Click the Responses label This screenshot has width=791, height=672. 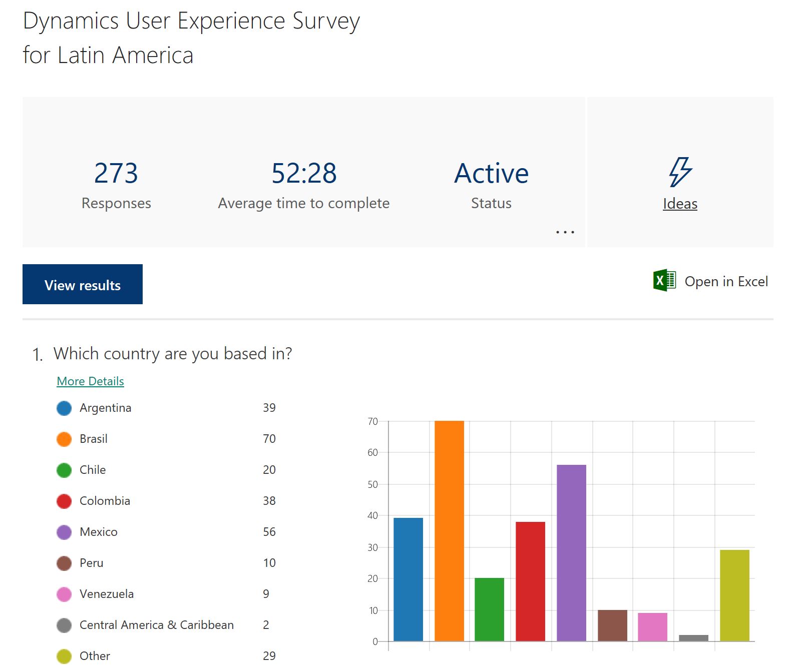[x=116, y=203]
